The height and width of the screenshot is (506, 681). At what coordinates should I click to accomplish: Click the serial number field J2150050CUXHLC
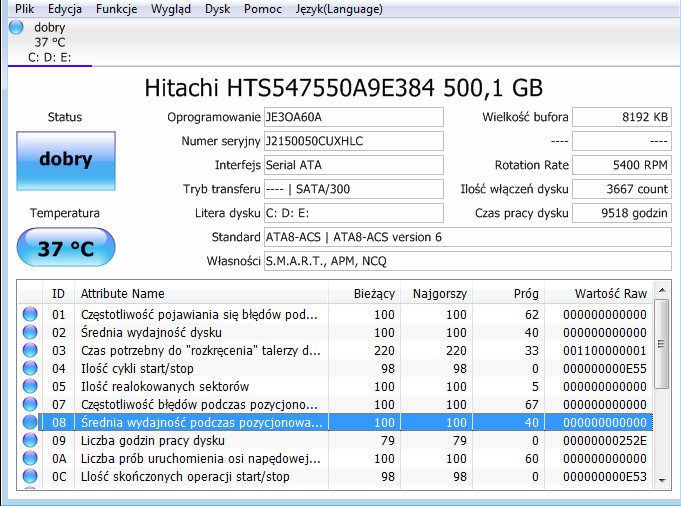coord(354,141)
